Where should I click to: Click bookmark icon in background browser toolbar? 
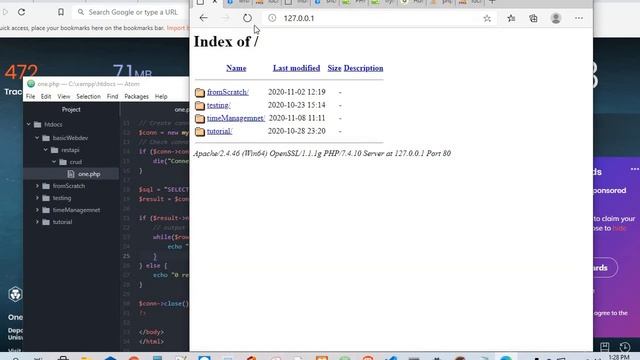(61, 12)
